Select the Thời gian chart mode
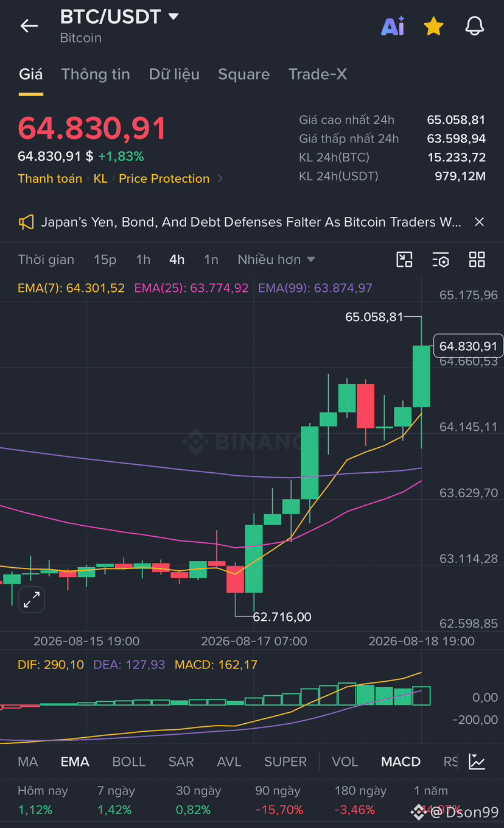Image resolution: width=504 pixels, height=828 pixels. coord(46,260)
